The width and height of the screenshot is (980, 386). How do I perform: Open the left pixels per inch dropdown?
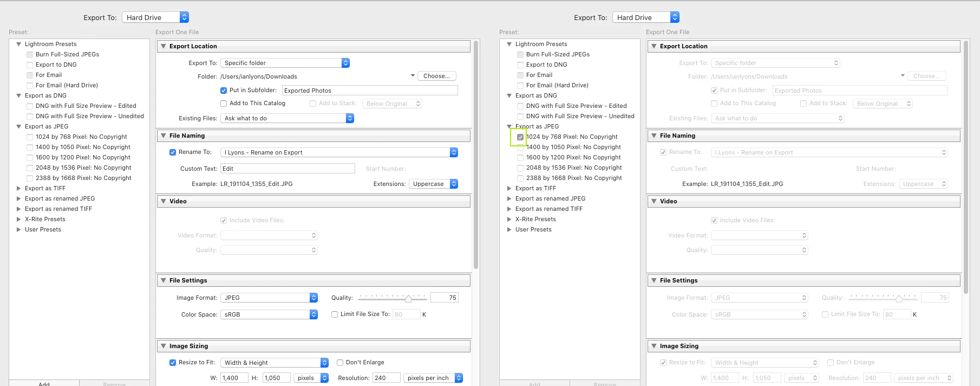point(433,378)
